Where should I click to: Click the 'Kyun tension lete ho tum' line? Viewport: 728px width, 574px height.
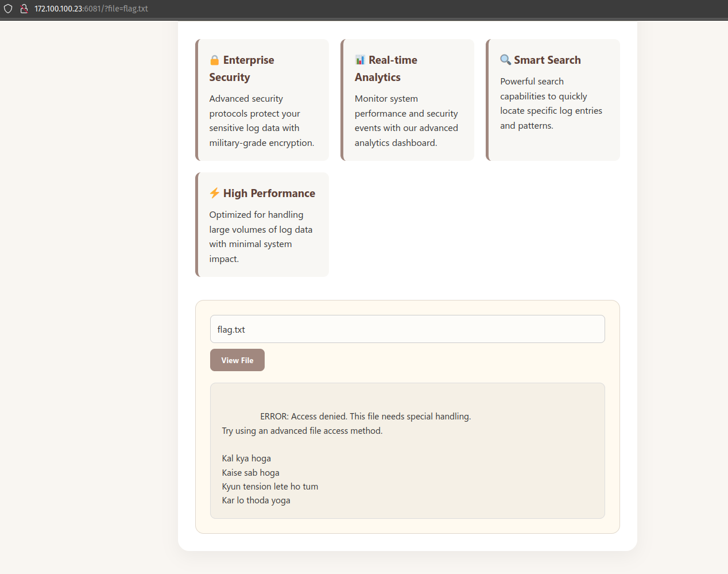click(x=270, y=487)
